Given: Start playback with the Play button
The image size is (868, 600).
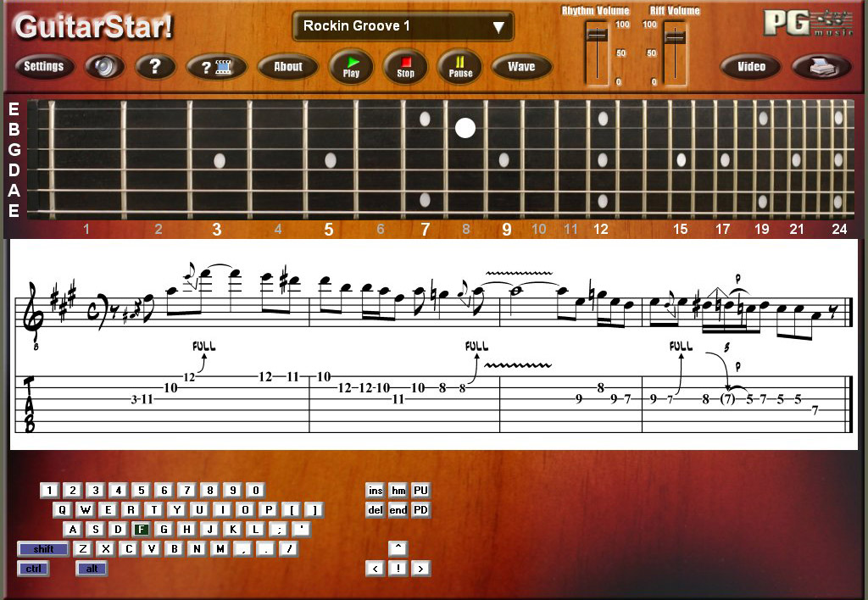Looking at the screenshot, I should 351,66.
